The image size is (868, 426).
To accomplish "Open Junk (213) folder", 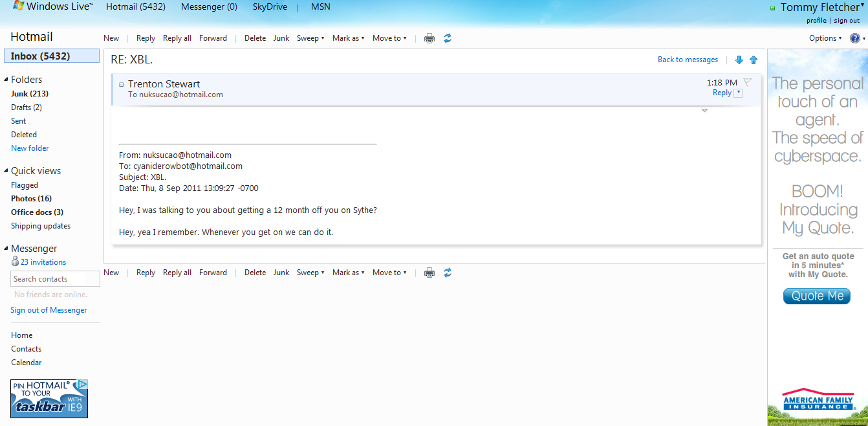I will pyautogui.click(x=30, y=94).
